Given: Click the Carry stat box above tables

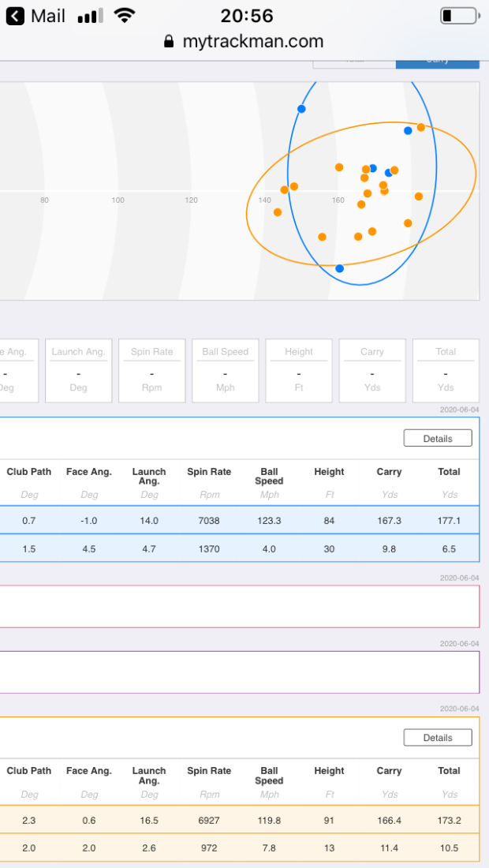Looking at the screenshot, I should click(372, 371).
